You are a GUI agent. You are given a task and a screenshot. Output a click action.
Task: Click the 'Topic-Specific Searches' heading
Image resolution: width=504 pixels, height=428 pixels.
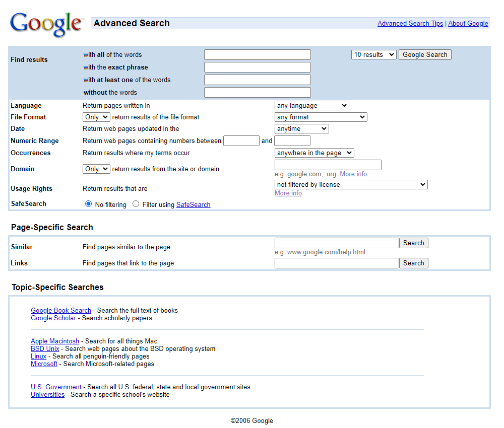[x=57, y=287]
